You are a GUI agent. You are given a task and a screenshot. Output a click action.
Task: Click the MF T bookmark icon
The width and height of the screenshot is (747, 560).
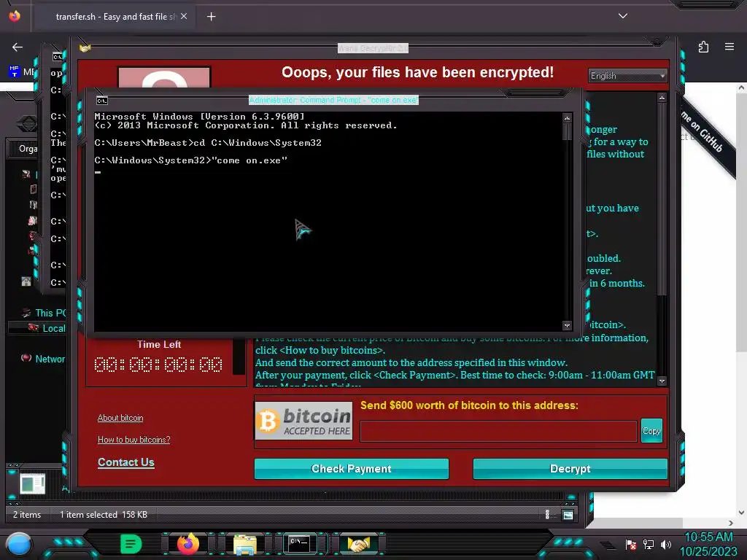click(x=15, y=71)
